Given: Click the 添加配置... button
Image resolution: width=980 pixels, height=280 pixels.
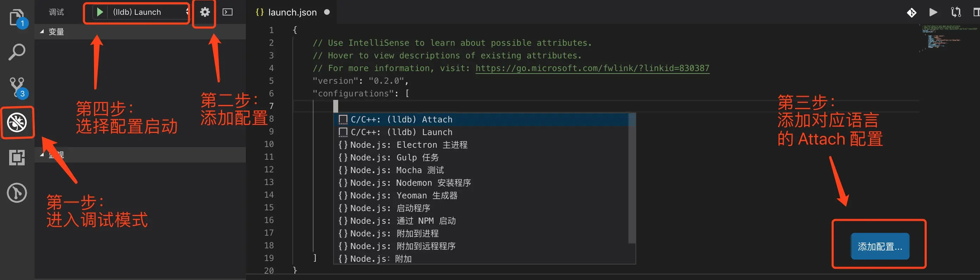Looking at the screenshot, I should [880, 246].
